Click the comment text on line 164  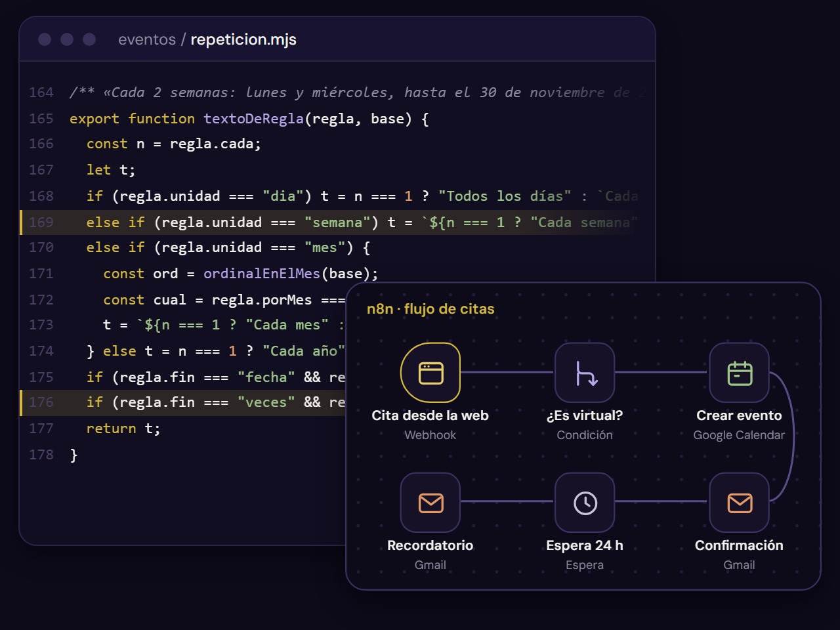pos(357,93)
